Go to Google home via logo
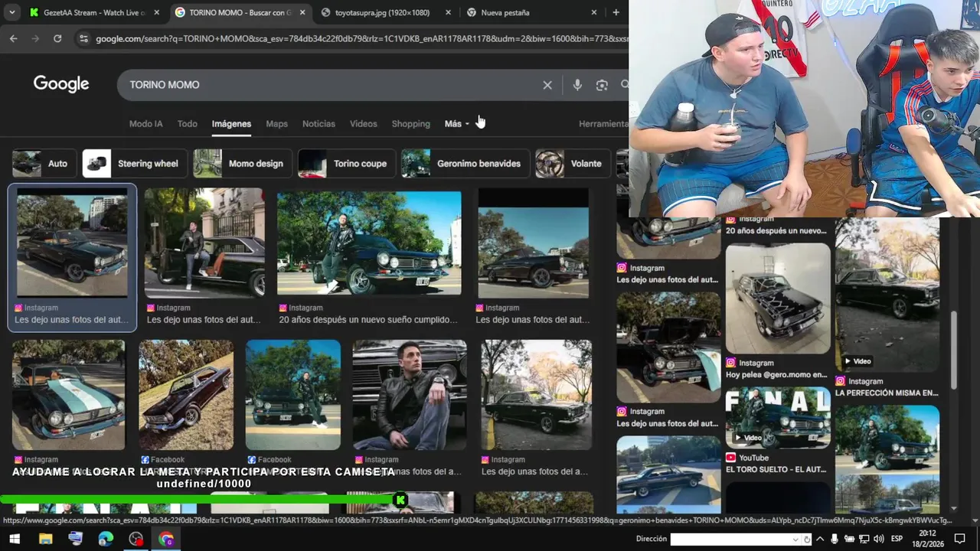This screenshot has height=551, width=980. click(61, 84)
